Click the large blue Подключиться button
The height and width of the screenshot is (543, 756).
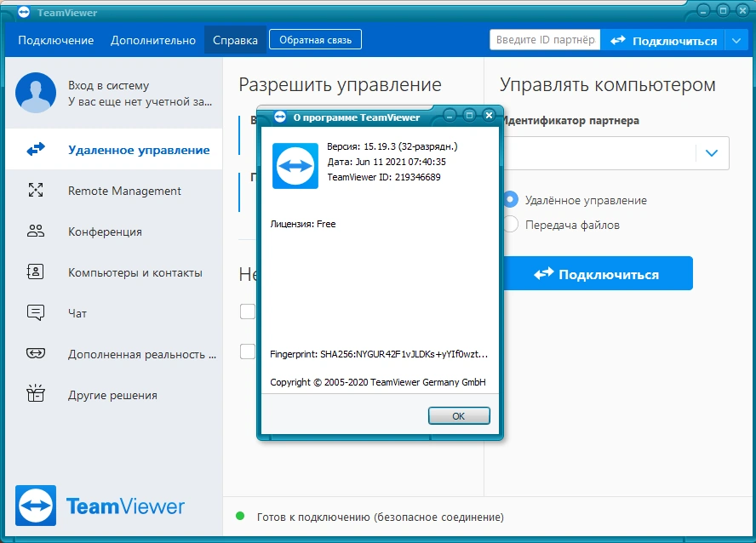tap(598, 274)
